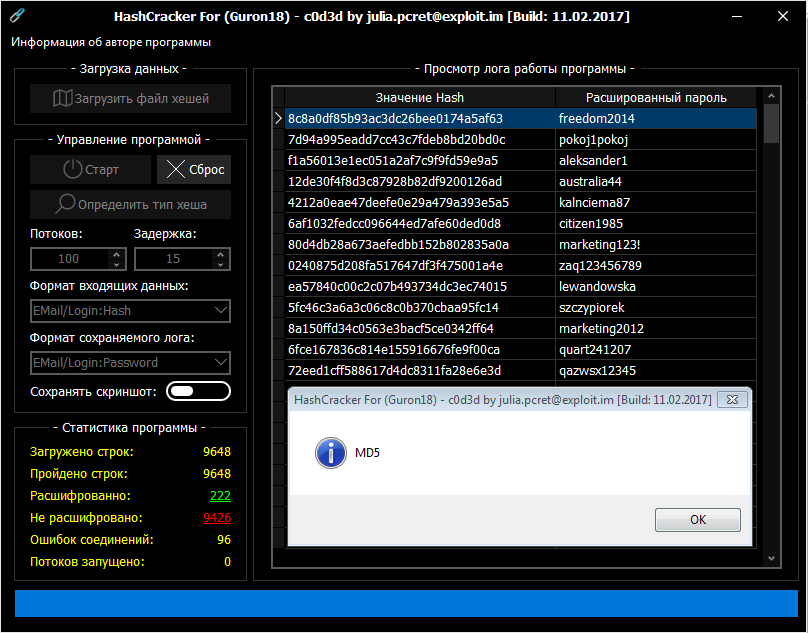Click the Расшированный пароль column header
The image size is (808, 633).
655,98
